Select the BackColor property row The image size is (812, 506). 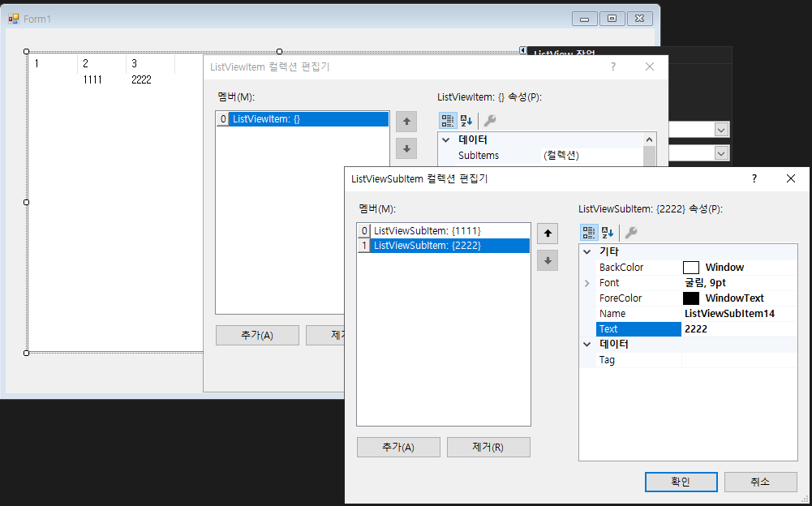tap(697, 268)
